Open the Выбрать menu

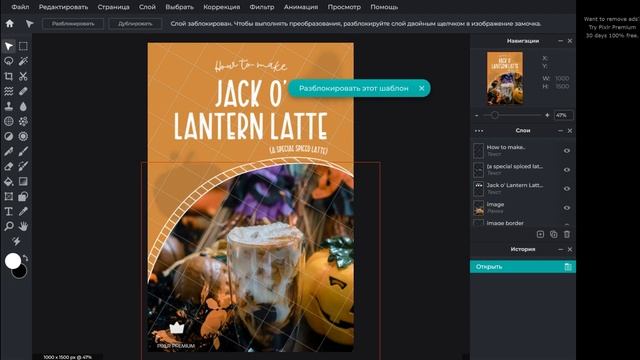[x=180, y=7]
